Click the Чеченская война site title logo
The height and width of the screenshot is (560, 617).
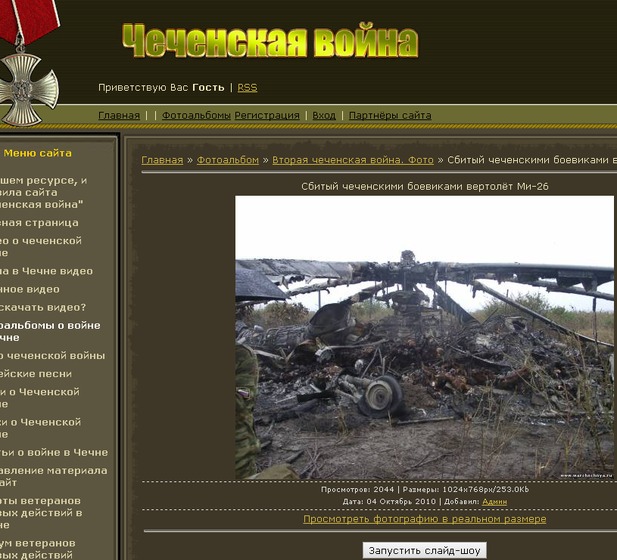270,41
